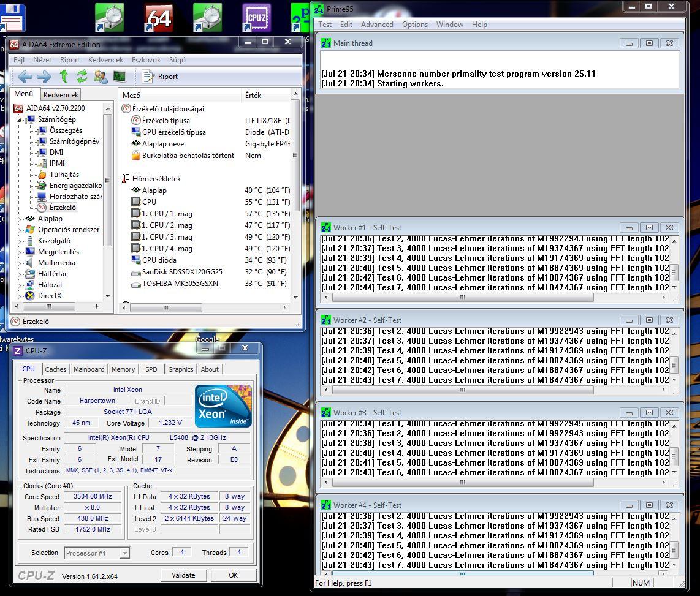The height and width of the screenshot is (596, 700).
Task: Switch to CPU-Z Caches tab
Action: pos(55,369)
